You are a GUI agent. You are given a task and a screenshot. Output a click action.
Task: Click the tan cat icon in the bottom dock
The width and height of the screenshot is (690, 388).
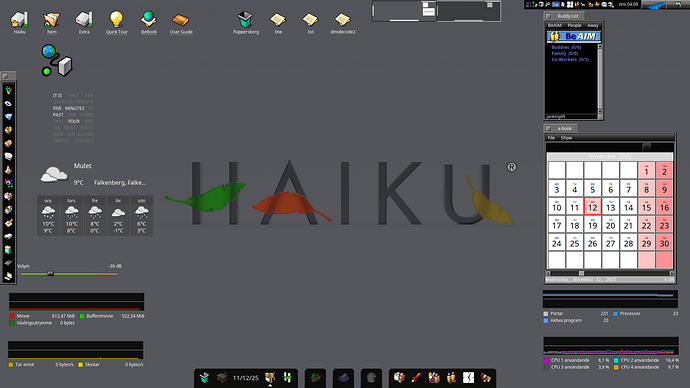(x=270, y=377)
